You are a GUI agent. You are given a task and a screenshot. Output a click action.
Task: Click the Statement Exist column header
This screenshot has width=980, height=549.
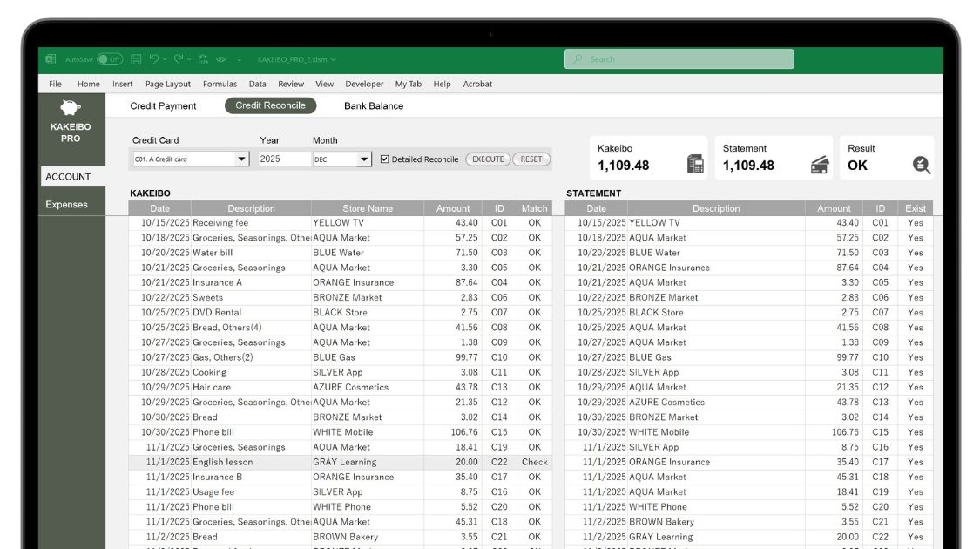[x=916, y=208]
